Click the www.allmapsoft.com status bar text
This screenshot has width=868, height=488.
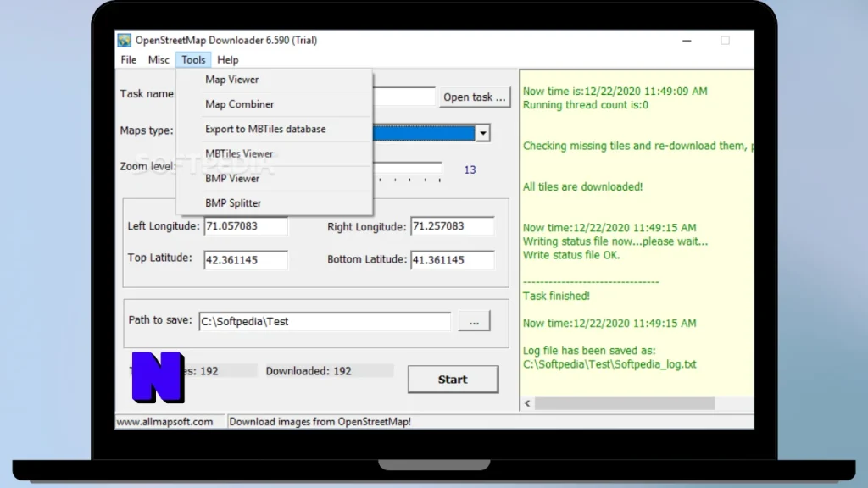click(164, 422)
